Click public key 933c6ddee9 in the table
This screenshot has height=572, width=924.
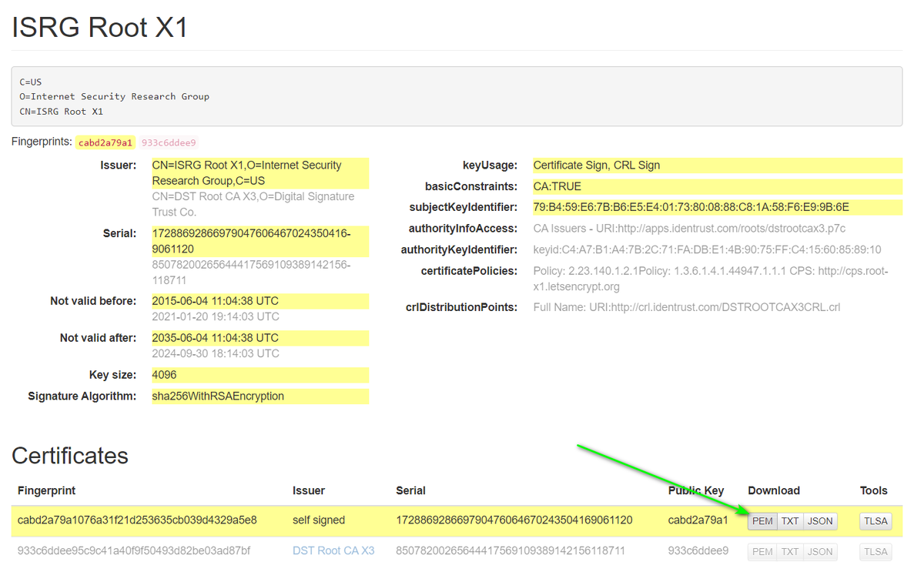[x=698, y=550]
